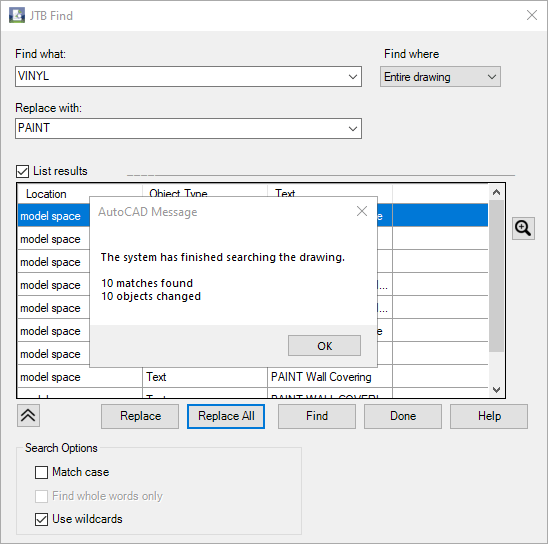
Task: Click the Done button
Action: (x=403, y=416)
